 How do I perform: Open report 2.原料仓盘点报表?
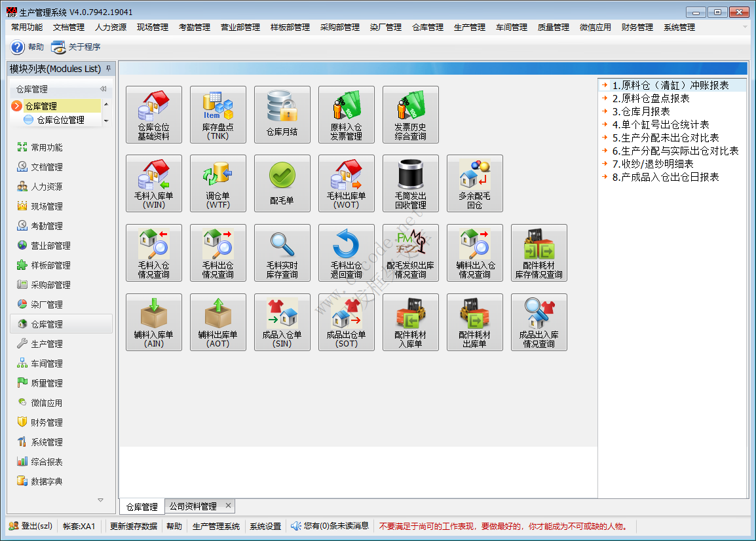click(651, 98)
